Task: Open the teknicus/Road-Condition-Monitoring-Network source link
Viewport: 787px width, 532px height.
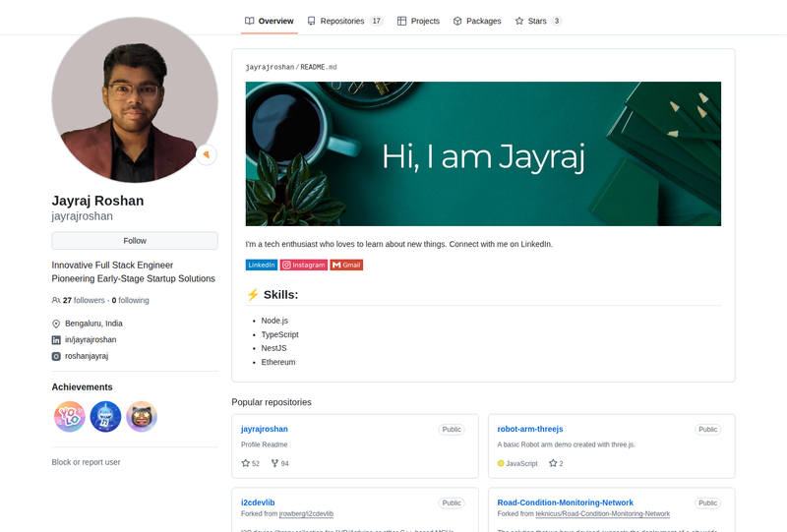Action: click(603, 514)
